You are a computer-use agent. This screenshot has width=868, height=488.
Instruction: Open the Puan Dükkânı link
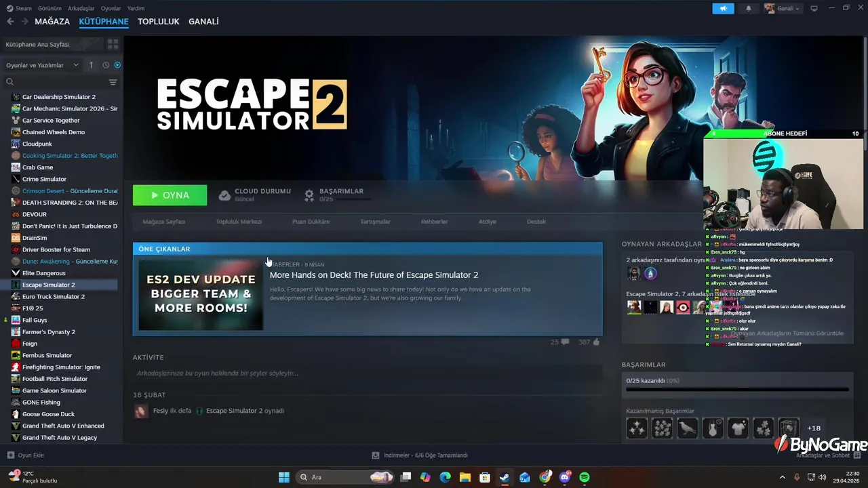tap(311, 222)
